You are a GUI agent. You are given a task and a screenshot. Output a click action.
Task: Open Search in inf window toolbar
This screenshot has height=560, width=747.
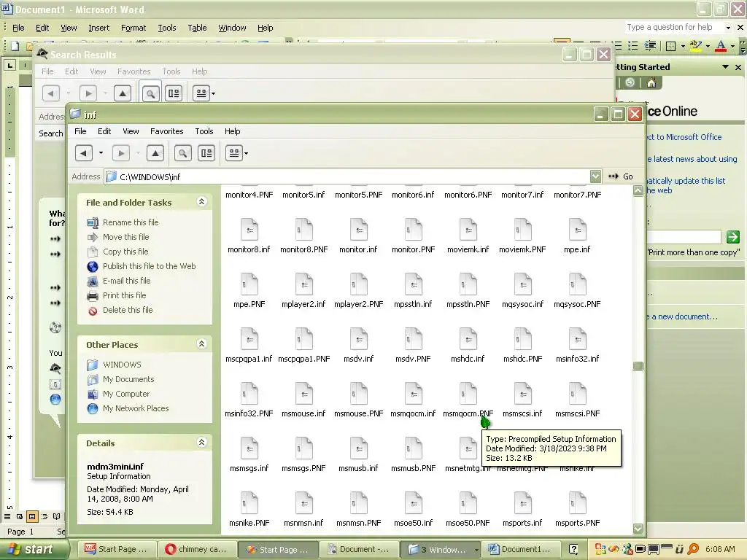click(x=182, y=153)
